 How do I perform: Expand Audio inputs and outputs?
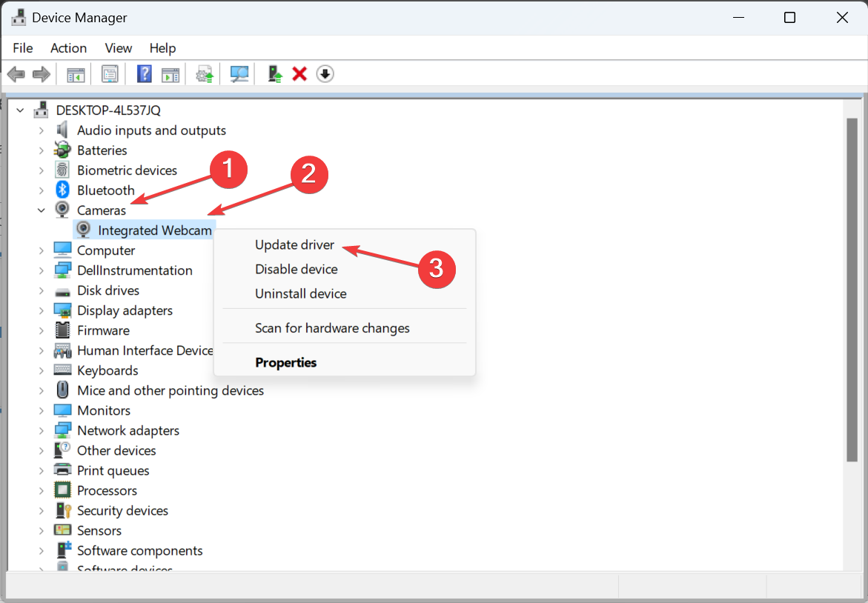pos(41,130)
